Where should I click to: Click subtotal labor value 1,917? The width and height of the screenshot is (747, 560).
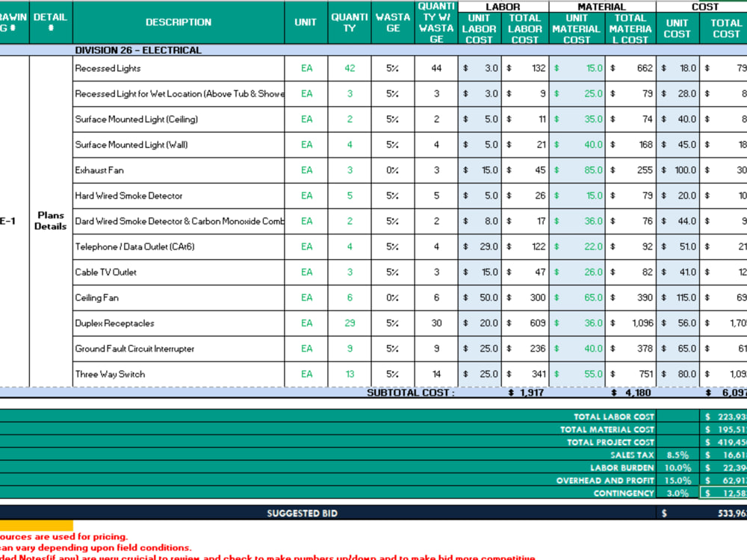tap(526, 393)
